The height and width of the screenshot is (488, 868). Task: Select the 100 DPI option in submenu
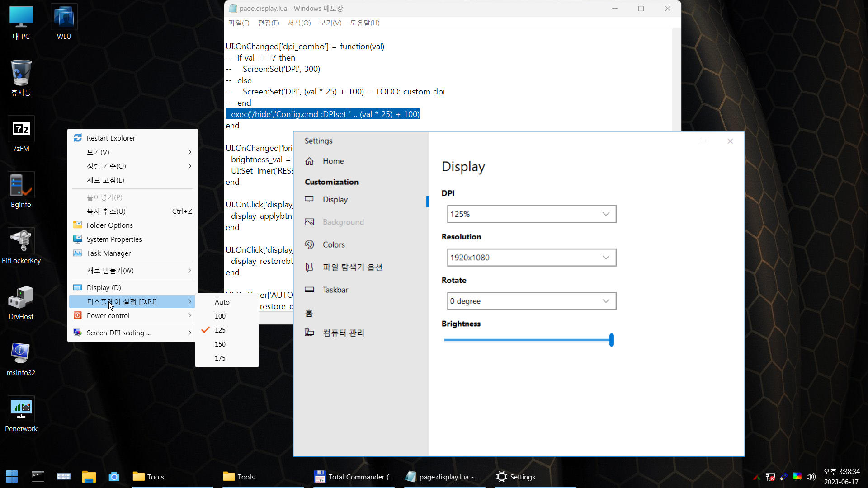pyautogui.click(x=227, y=316)
